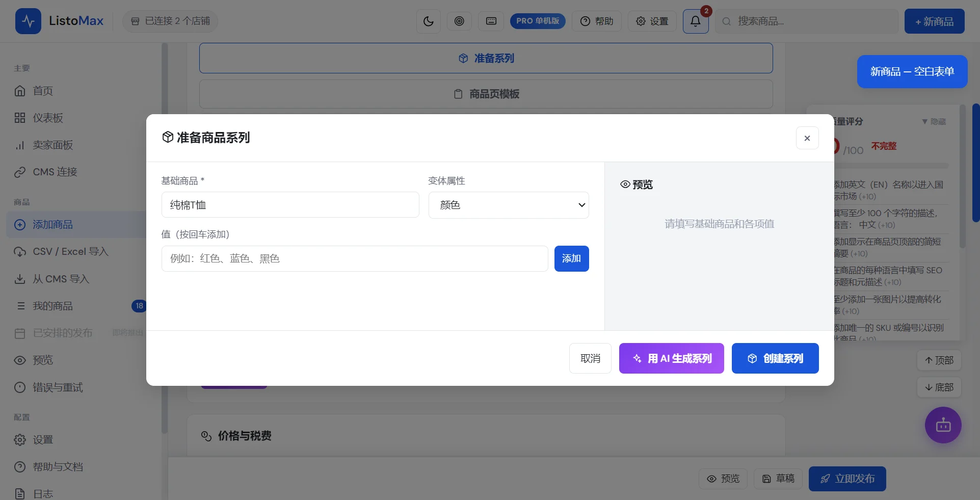Open 我的商品 in the sidebar
Viewport: 980px width, 500px height.
pyautogui.click(x=76, y=306)
